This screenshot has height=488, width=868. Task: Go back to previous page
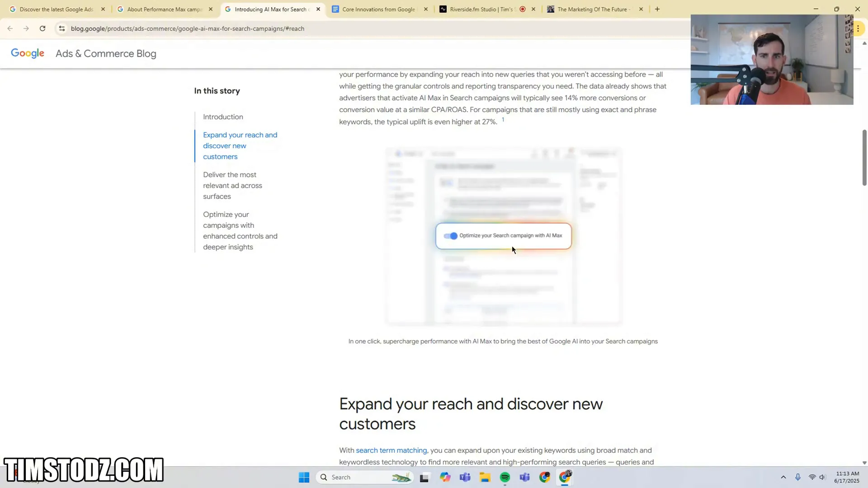[10, 28]
